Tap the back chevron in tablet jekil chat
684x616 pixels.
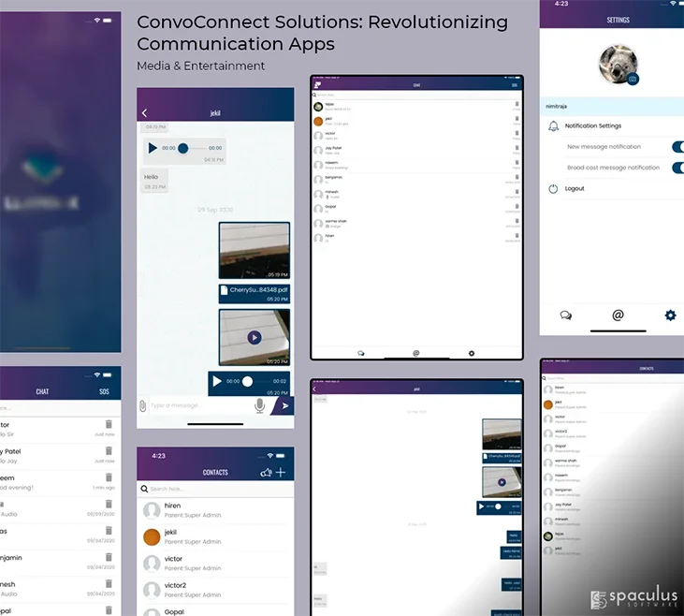point(314,389)
